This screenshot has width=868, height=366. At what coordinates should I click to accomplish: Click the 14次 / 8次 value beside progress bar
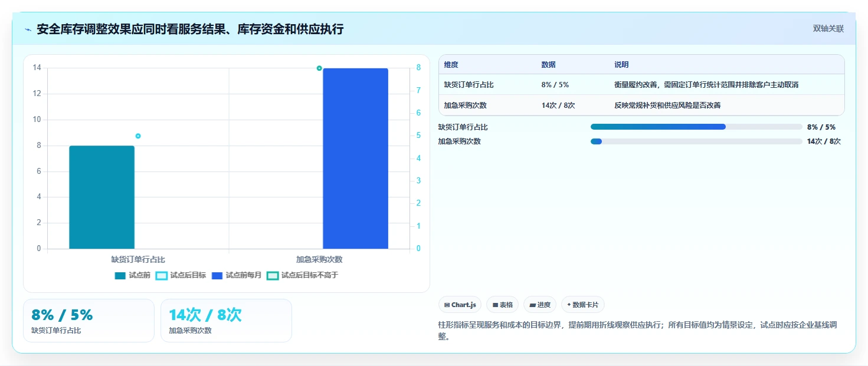[x=824, y=141]
